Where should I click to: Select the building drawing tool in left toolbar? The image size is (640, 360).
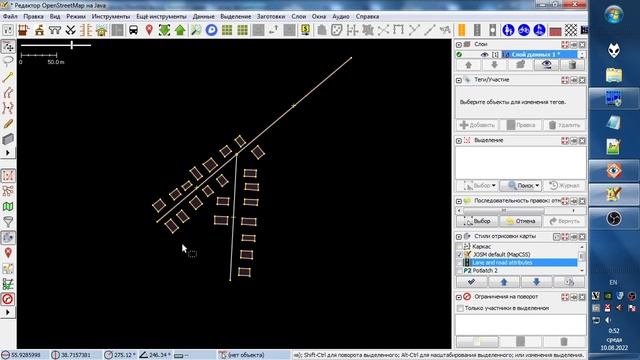tap(8, 139)
